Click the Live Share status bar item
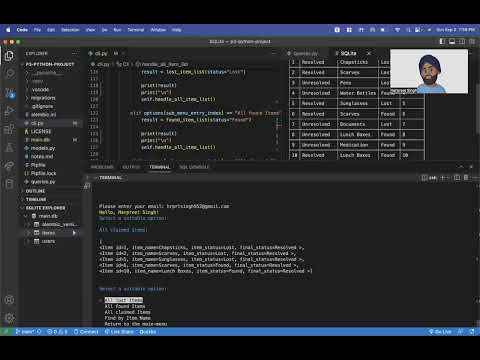This screenshot has height=360, width=480. click(x=119, y=332)
